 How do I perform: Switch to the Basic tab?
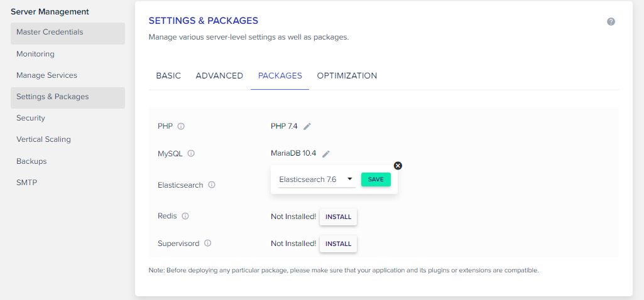[x=168, y=76]
